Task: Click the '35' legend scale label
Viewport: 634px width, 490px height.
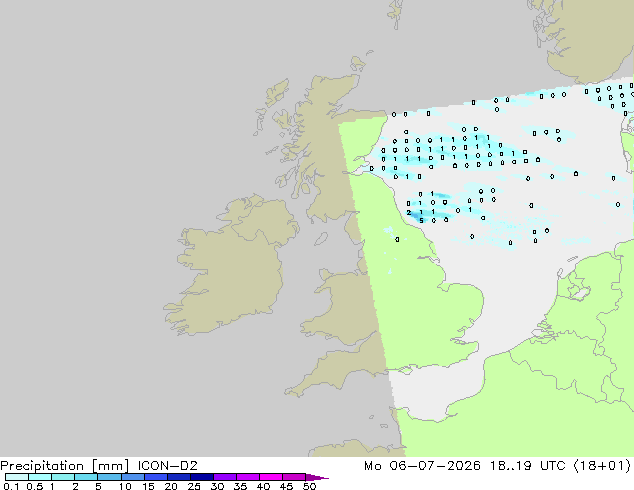Action: point(240,486)
